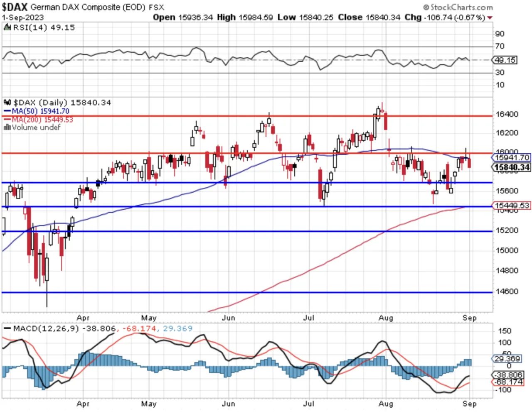Screen dimensions: 532x414
Task: Click the MA(50) 15941.70 legend label
Action: 40,111
